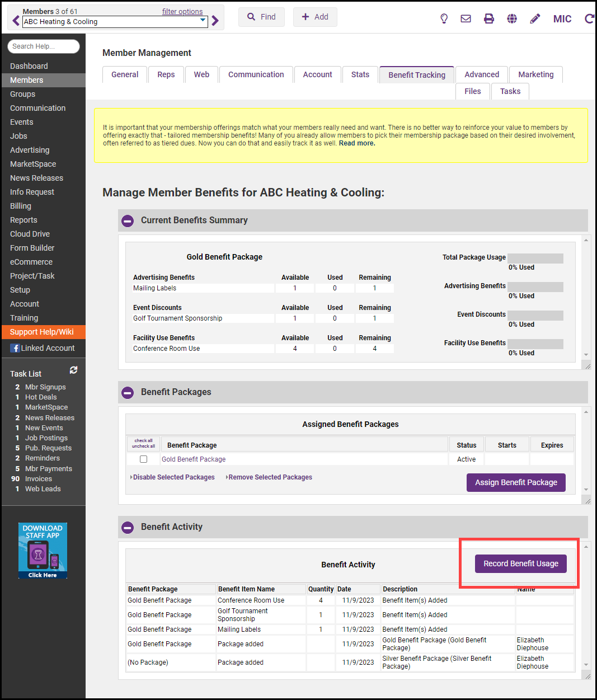Click the Total Package Usage progress bar

tap(535, 258)
